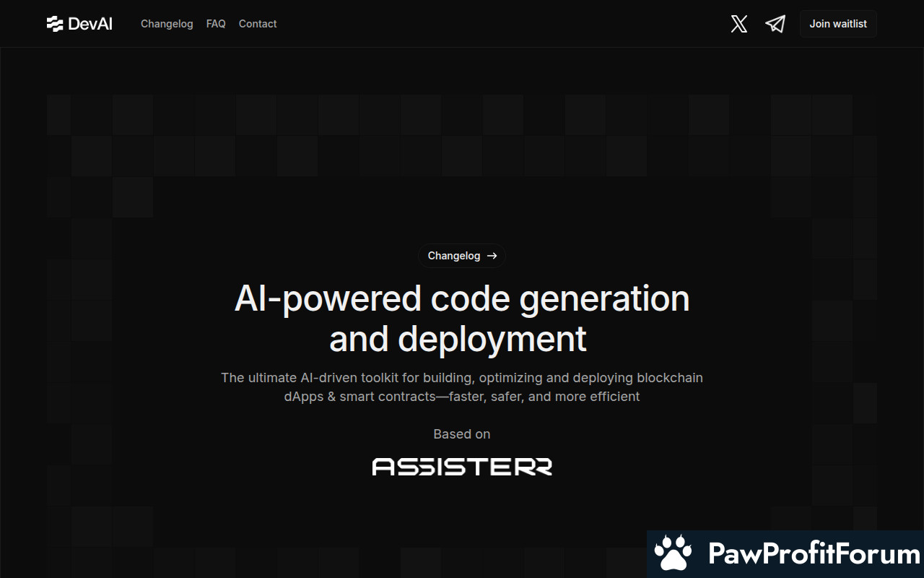Click the arrow icon in the Changelog pill

coord(492,256)
